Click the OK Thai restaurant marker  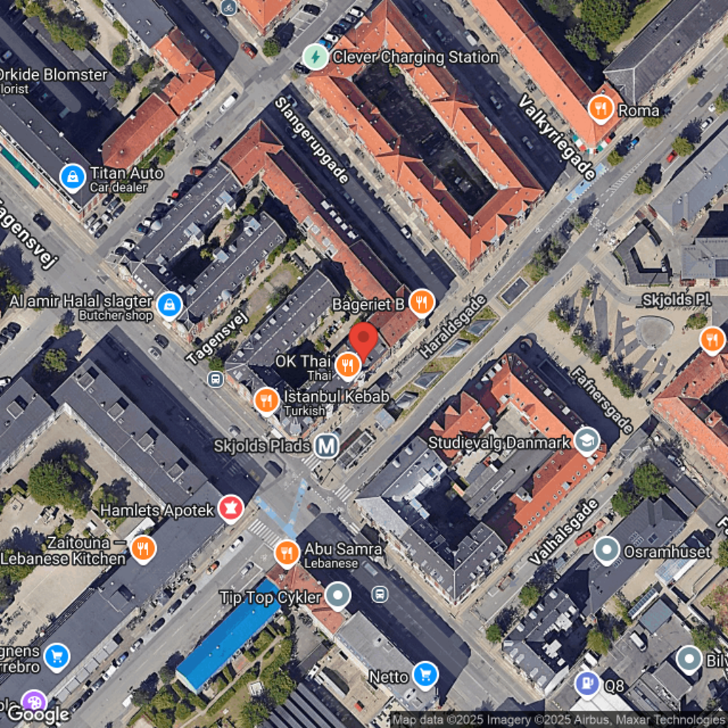coord(348,365)
